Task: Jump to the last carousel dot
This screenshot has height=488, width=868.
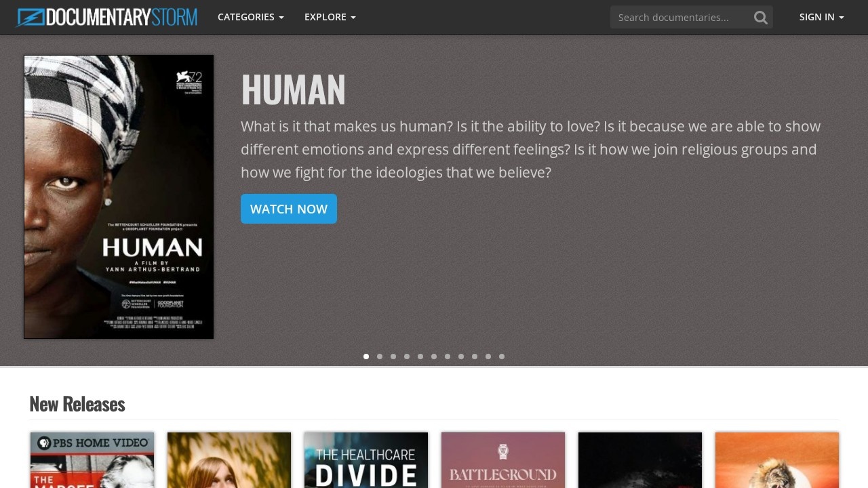Action: [x=502, y=357]
